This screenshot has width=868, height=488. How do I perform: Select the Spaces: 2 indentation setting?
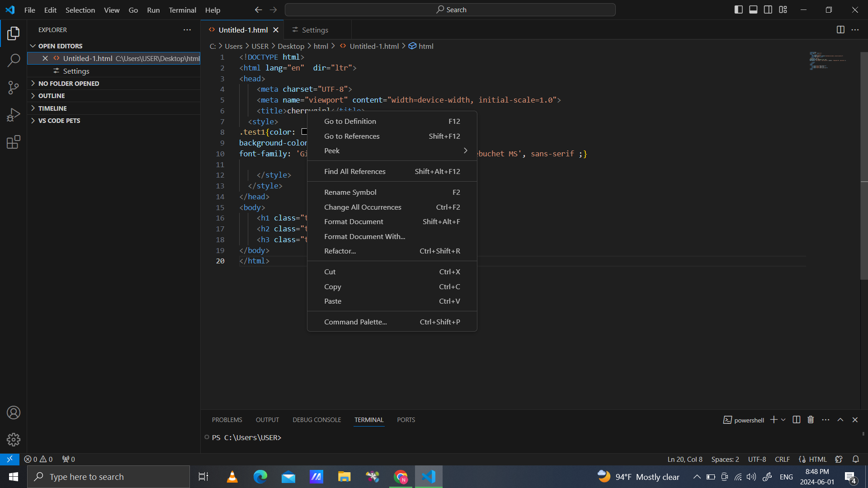(725, 459)
